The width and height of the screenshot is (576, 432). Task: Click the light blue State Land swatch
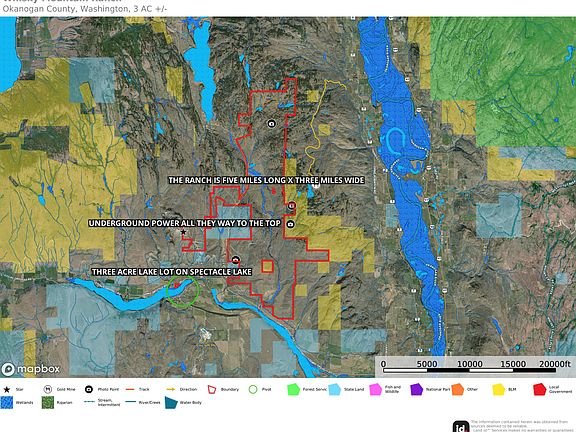tap(334, 389)
